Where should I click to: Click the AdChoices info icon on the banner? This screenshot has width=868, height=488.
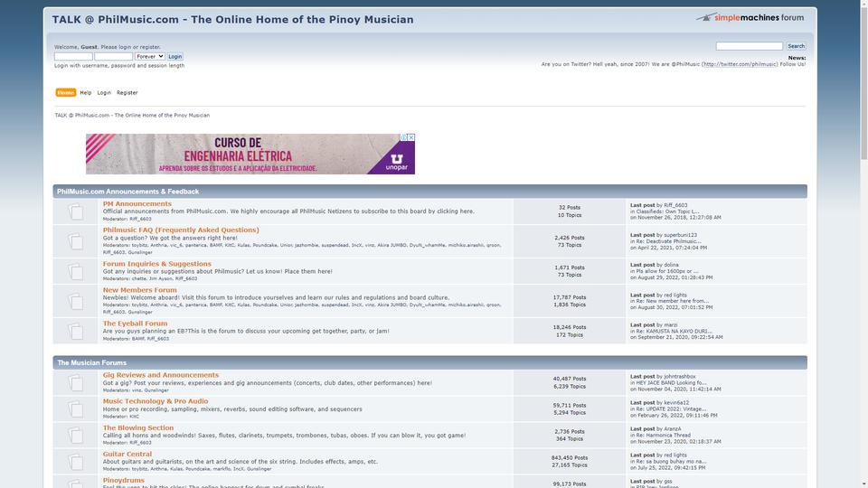coord(404,137)
